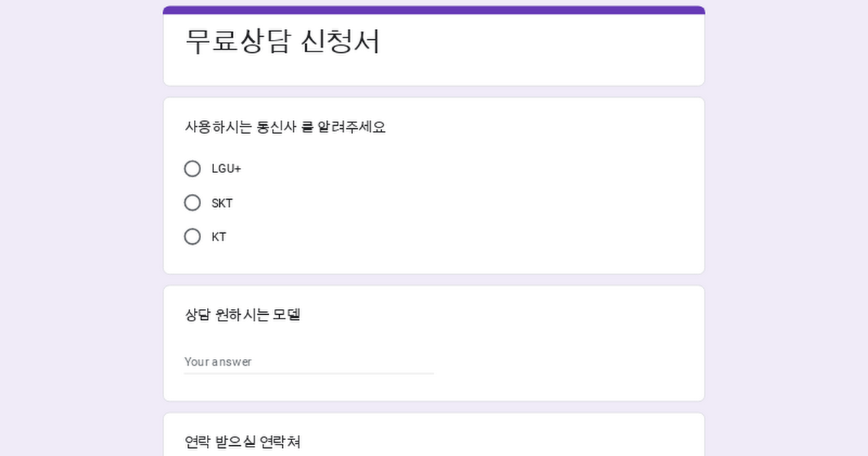This screenshot has height=456, width=868.
Task: Click the word 모델 in the second question
Action: [286, 315]
